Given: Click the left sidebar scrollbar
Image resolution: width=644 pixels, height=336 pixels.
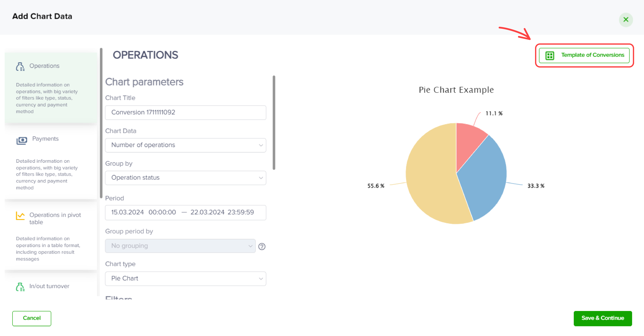Looking at the screenshot, I should [x=101, y=123].
